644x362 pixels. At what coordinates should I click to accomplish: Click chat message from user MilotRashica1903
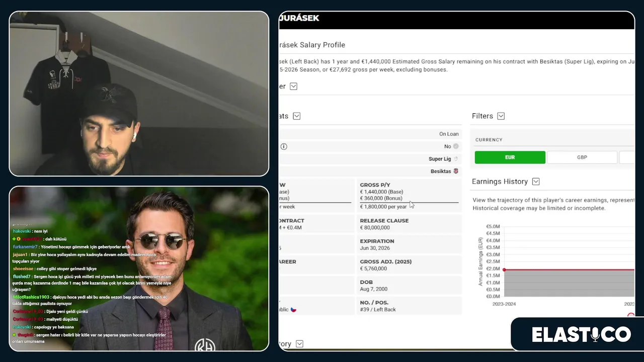[x=90, y=300]
